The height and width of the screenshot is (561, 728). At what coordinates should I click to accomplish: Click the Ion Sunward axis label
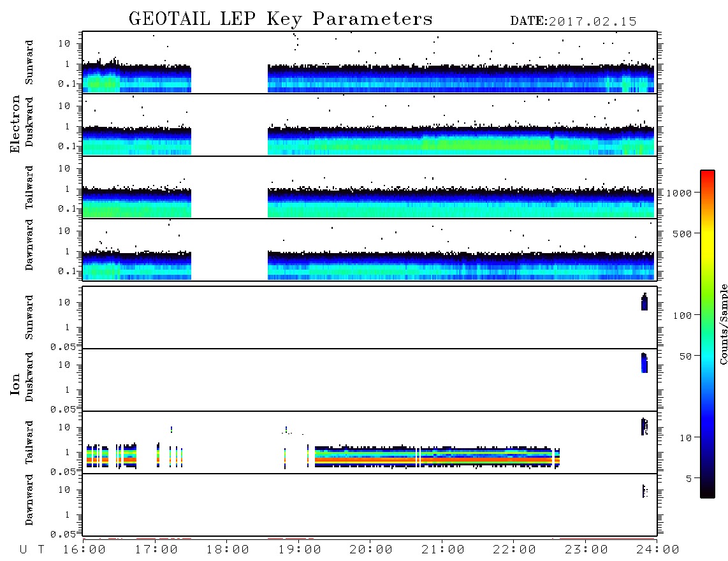pos(29,317)
